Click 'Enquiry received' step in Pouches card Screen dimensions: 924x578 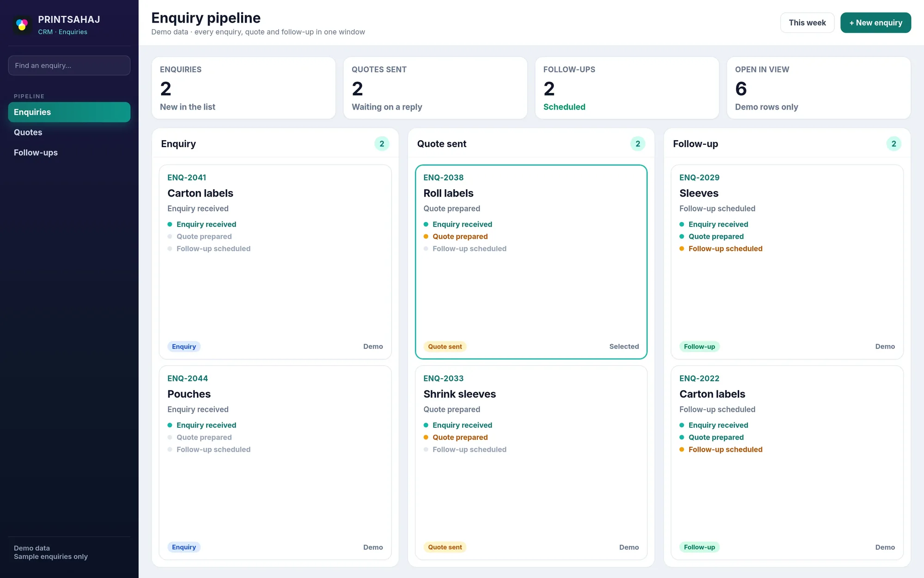tap(206, 425)
